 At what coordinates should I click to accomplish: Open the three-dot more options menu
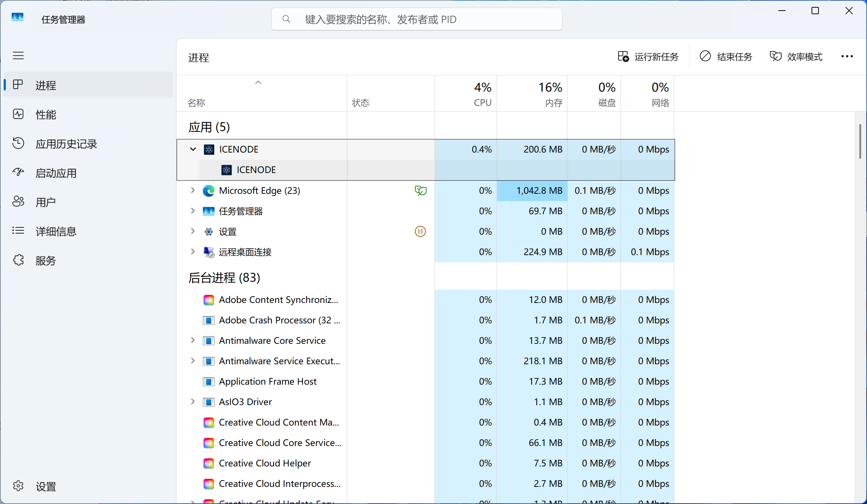tap(847, 56)
